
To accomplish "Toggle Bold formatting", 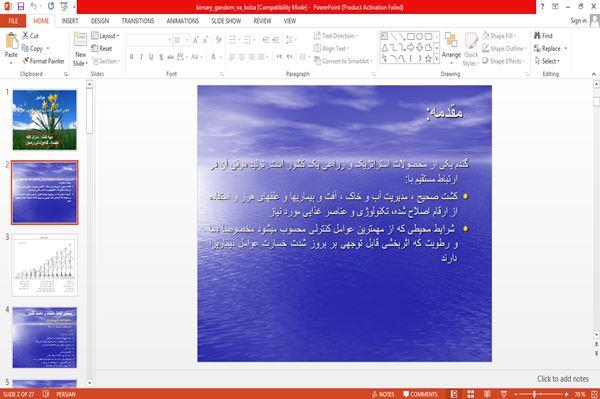I will tap(132, 57).
